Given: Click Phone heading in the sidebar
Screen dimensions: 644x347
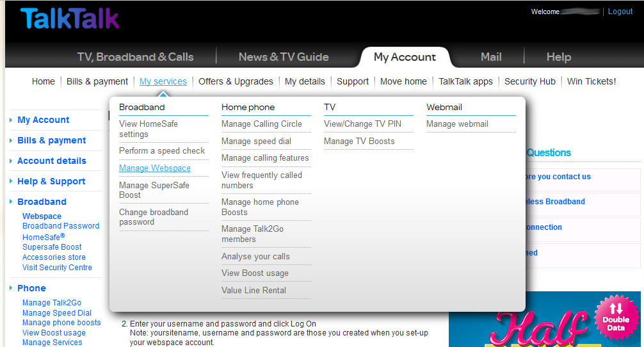Looking at the screenshot, I should (x=31, y=288).
